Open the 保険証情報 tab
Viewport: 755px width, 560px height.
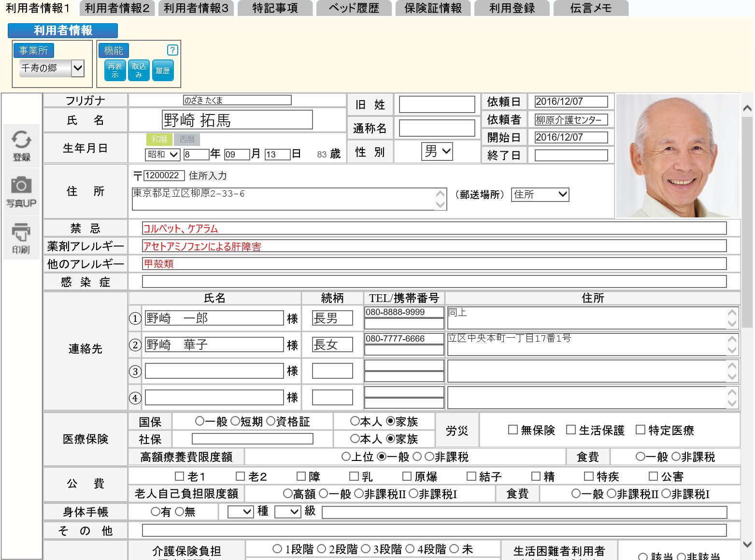pyautogui.click(x=433, y=8)
